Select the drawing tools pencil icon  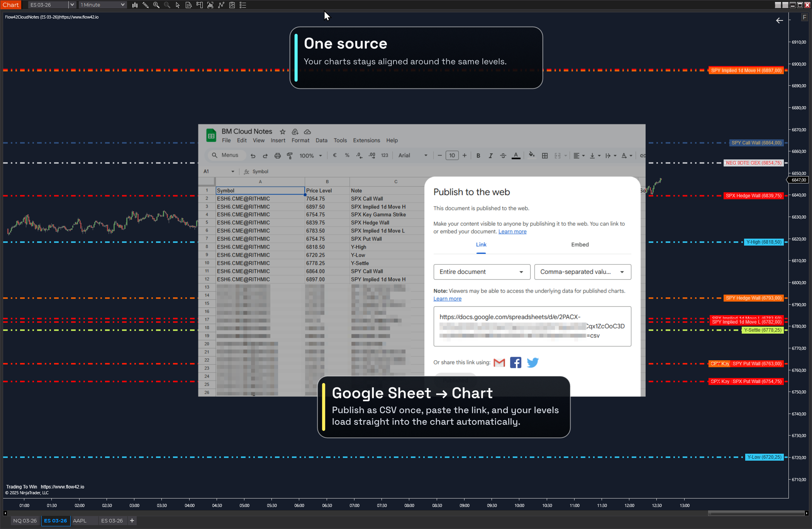146,5
